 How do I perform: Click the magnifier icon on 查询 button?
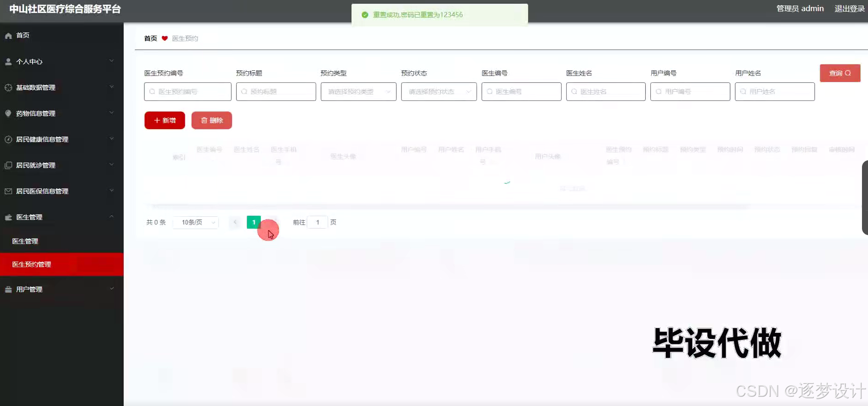pyautogui.click(x=848, y=73)
